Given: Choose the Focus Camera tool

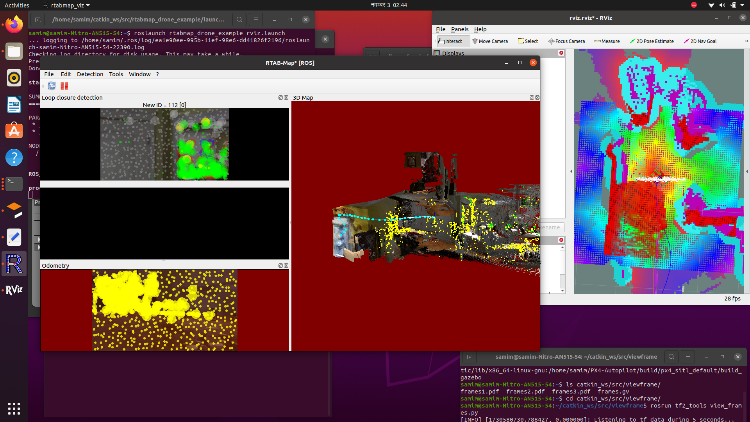Looking at the screenshot, I should click(567, 41).
